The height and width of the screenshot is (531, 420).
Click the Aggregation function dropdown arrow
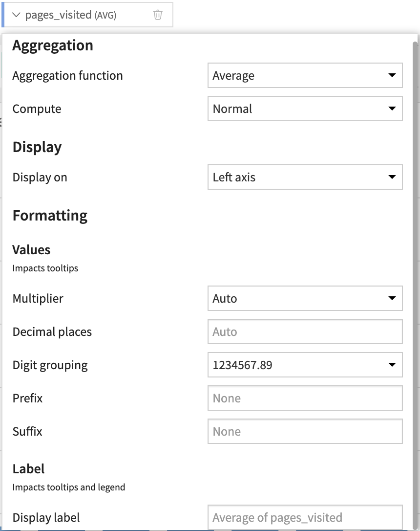click(392, 75)
